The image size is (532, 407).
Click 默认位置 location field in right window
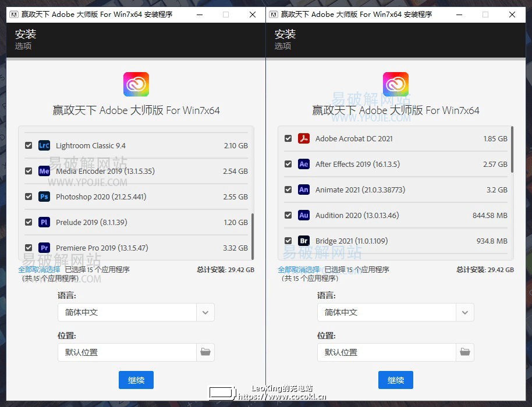[x=387, y=352]
